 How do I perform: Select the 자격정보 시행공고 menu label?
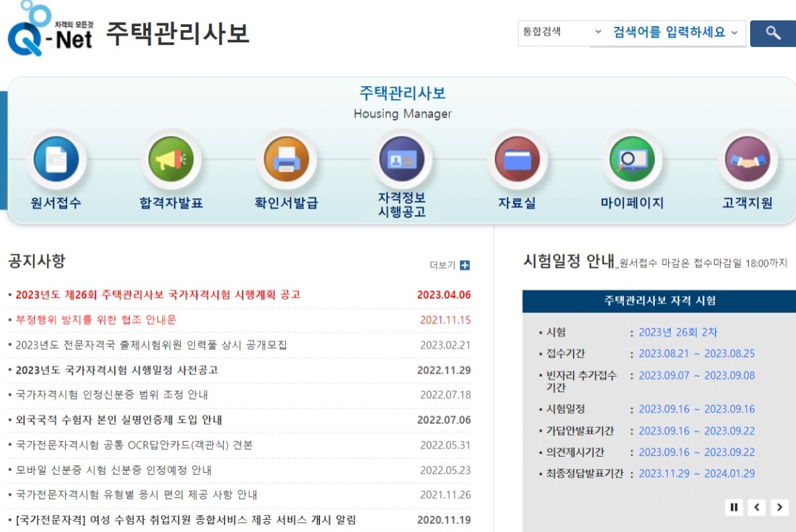tap(401, 205)
